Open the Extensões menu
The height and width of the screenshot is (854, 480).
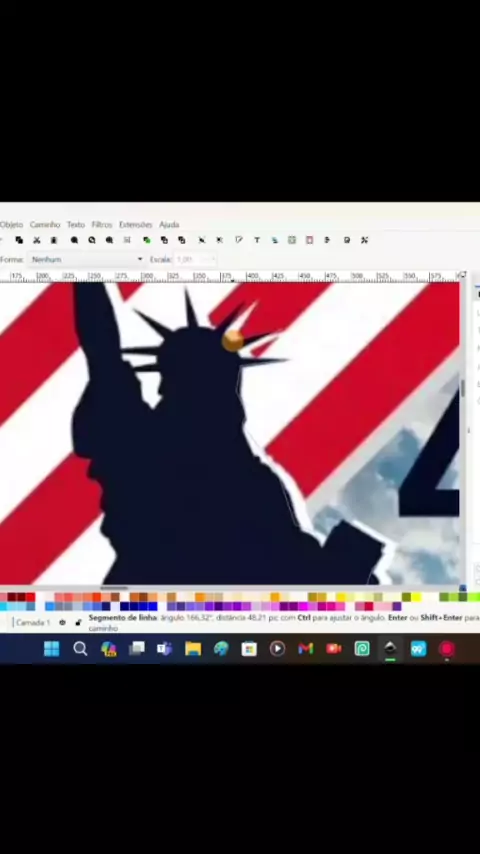pos(136,224)
